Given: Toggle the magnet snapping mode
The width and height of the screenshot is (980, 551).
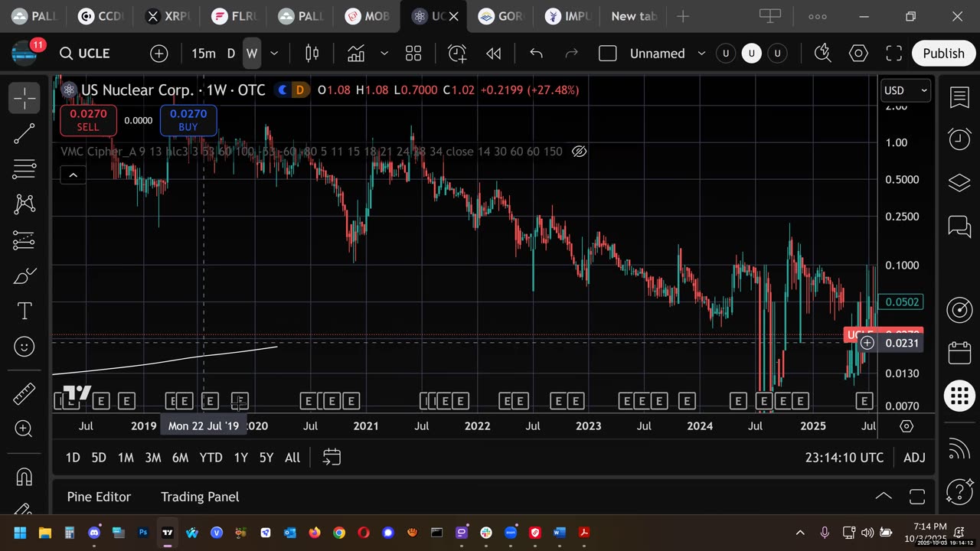Looking at the screenshot, I should [x=24, y=477].
